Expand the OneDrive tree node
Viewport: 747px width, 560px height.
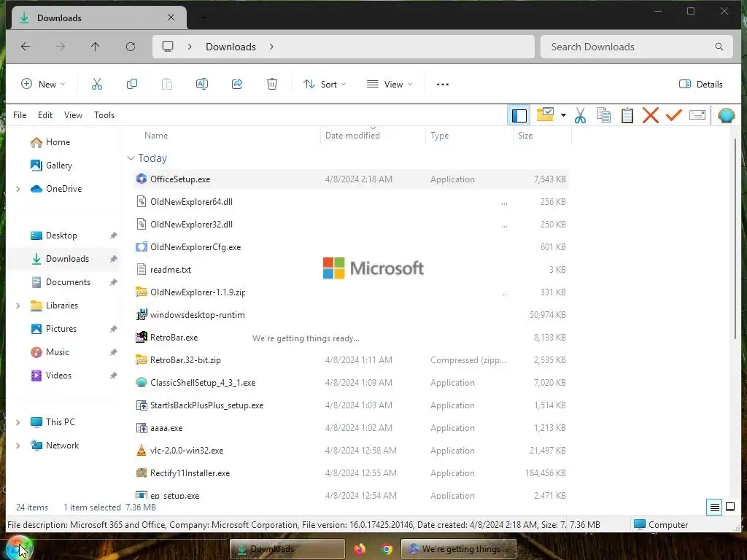(18, 189)
